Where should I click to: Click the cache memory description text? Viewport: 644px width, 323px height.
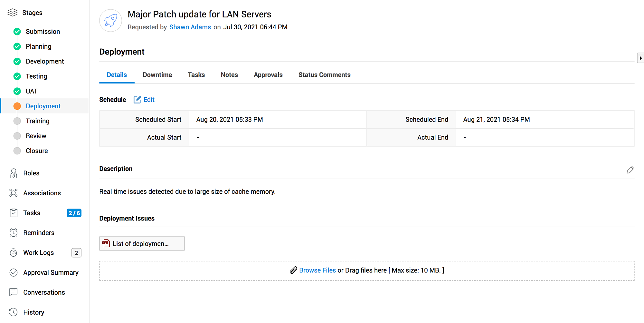tap(187, 191)
